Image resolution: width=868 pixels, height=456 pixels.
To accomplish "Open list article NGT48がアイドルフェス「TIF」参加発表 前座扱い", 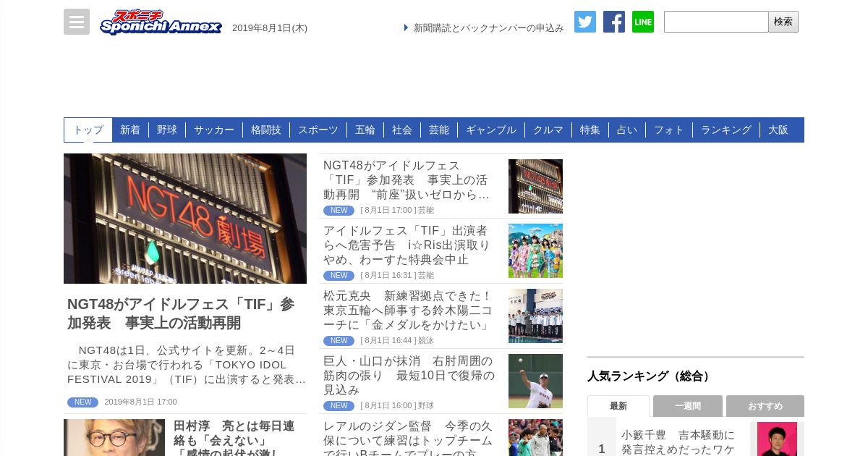I will [x=407, y=180].
